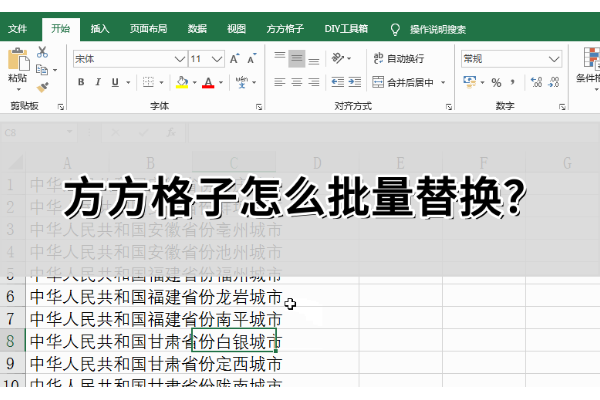This screenshot has height=400, width=600.
Task: Open the font size 11 dropdown
Action: (217, 59)
